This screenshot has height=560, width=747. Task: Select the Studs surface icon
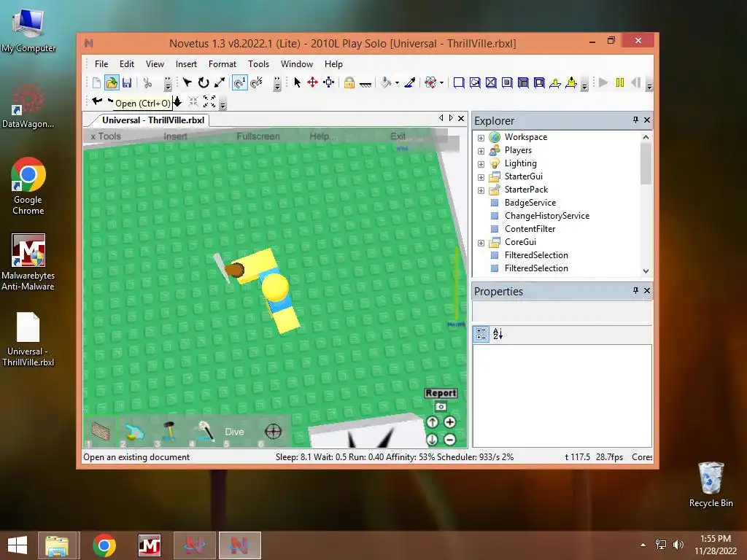point(508,83)
